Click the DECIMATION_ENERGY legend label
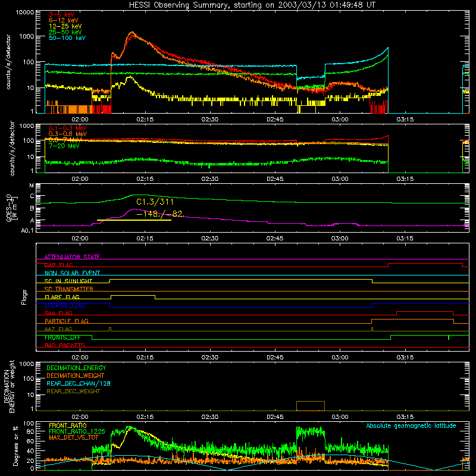 tap(76, 368)
